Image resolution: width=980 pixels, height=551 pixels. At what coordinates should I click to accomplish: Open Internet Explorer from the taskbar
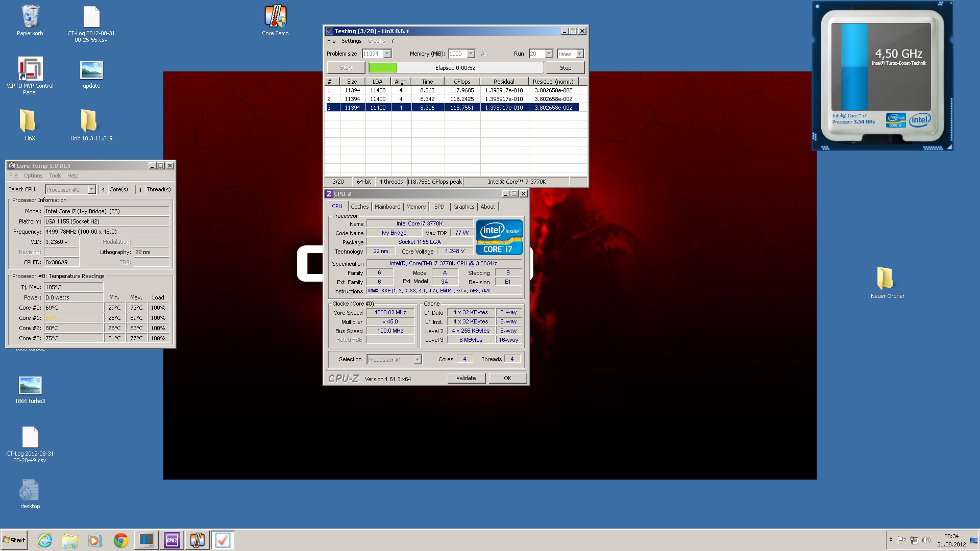pyautogui.click(x=45, y=540)
